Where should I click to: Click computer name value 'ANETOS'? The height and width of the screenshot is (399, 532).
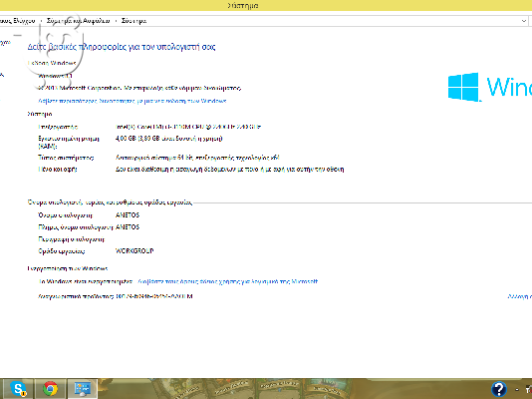click(128, 214)
